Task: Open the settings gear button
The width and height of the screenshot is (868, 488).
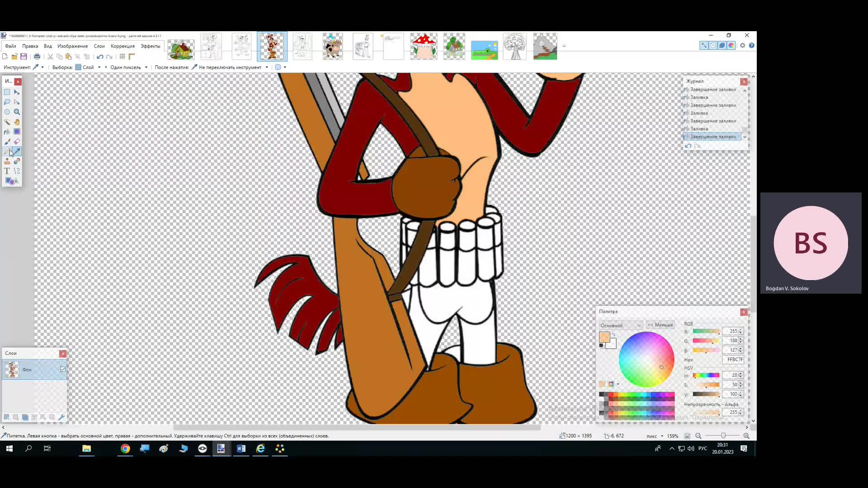Action: tap(742, 45)
